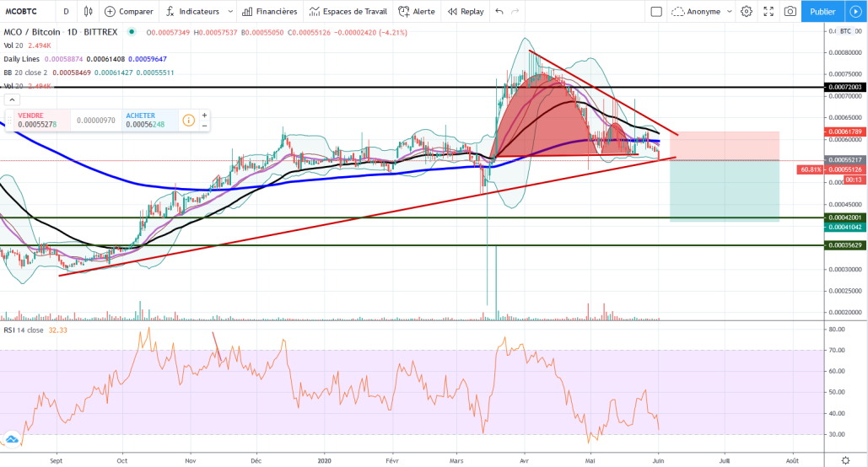Open the Indicateurs panel

(x=192, y=11)
